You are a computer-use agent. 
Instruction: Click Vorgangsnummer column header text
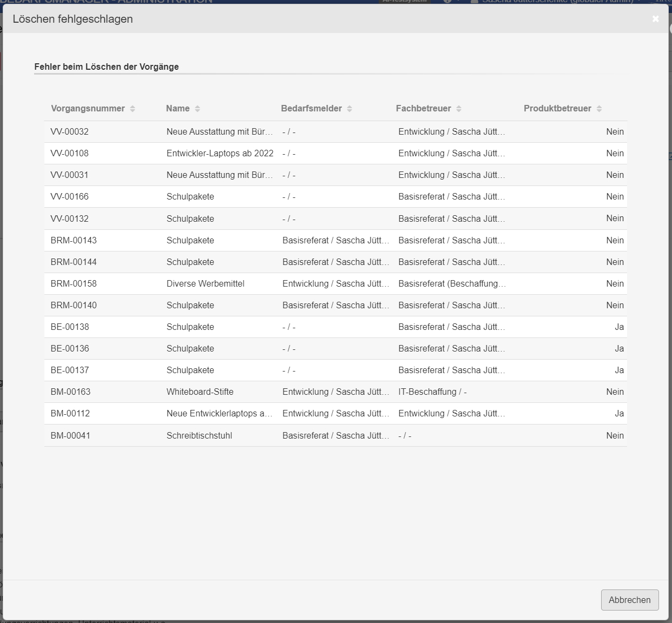(88, 109)
